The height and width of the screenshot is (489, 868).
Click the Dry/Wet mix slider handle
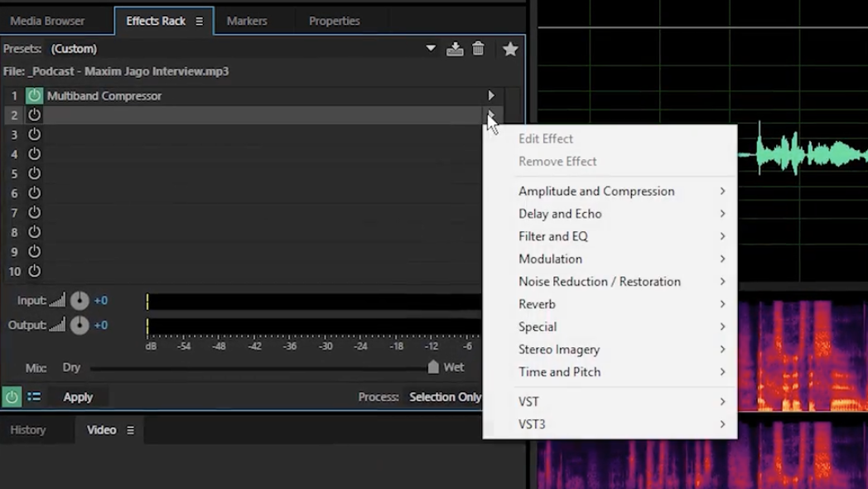pyautogui.click(x=433, y=367)
